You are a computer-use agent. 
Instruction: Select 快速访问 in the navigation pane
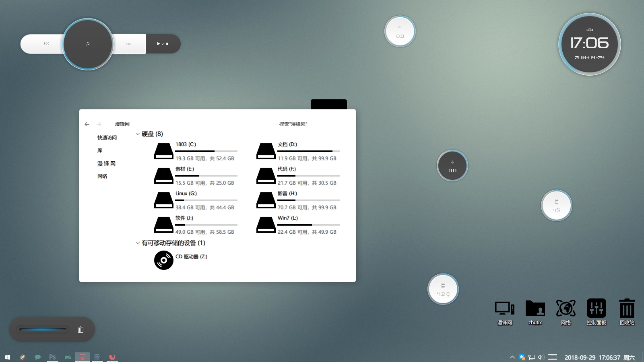pos(107,138)
